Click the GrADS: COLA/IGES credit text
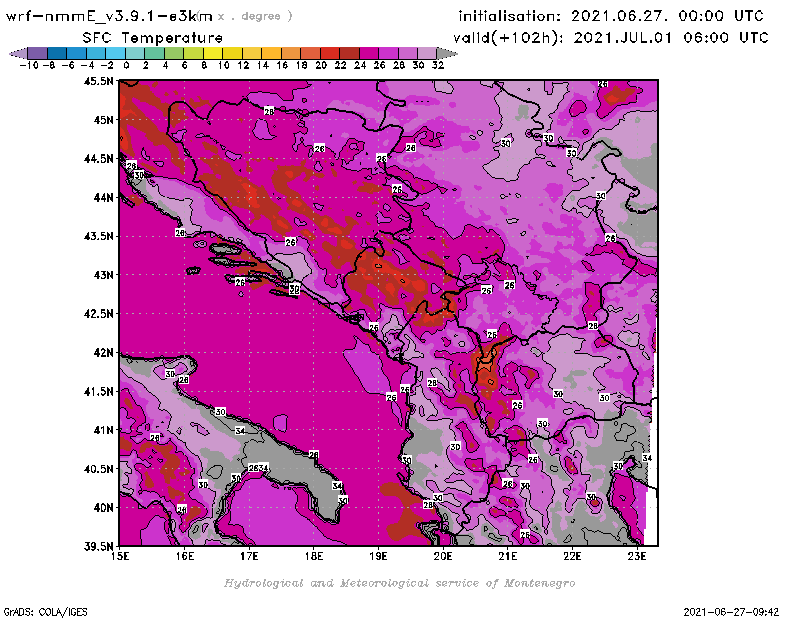Viewport: 800px width, 618px height. (x=46, y=612)
